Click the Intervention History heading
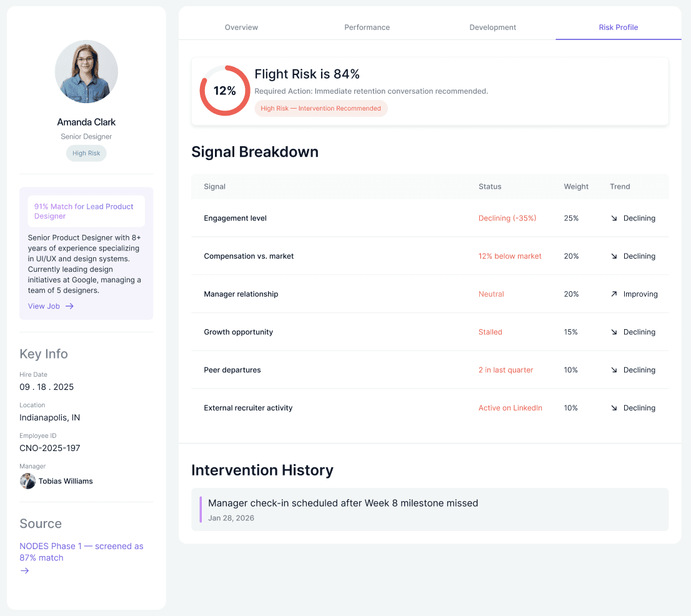 [x=262, y=470]
